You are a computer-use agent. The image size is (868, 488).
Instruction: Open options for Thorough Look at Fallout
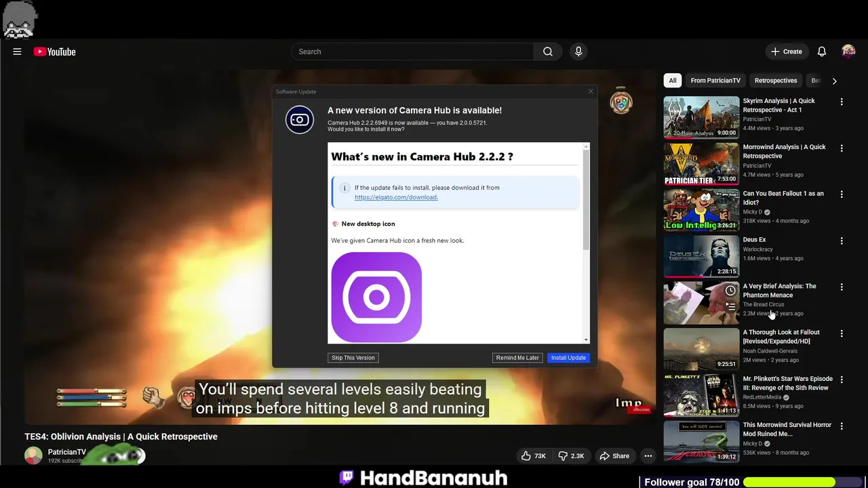tap(842, 333)
